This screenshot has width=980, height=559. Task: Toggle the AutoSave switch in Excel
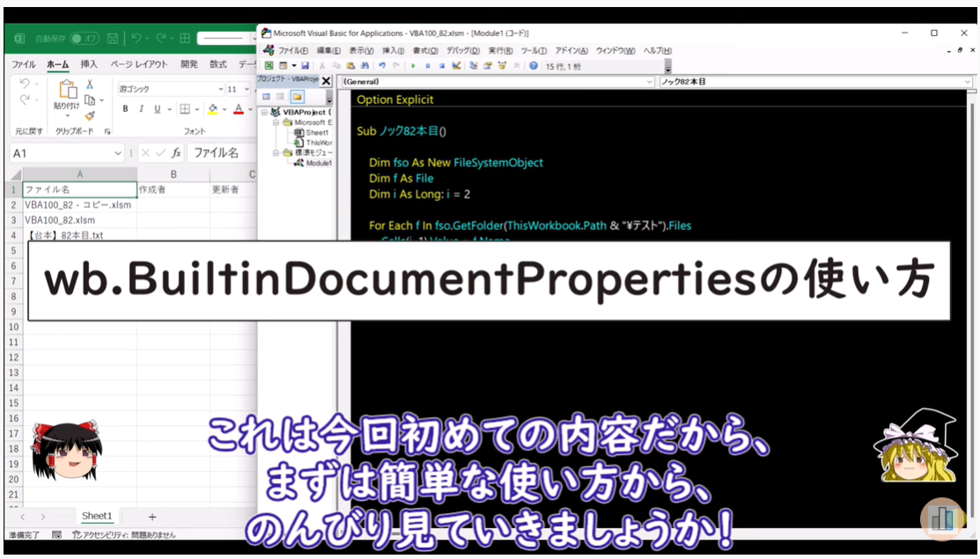click(85, 39)
